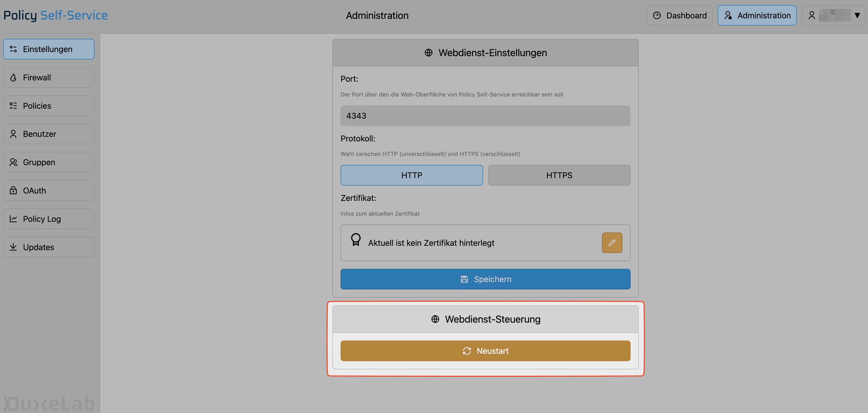Open the user profile menu icon
This screenshot has width=868, height=413.
tap(811, 15)
